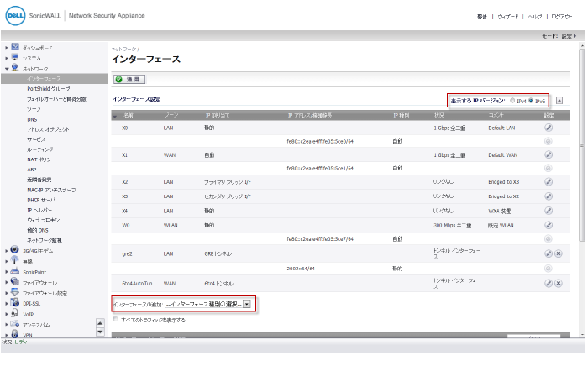Click the 適用 apply button
This screenshot has width=588, height=371.
(x=129, y=79)
